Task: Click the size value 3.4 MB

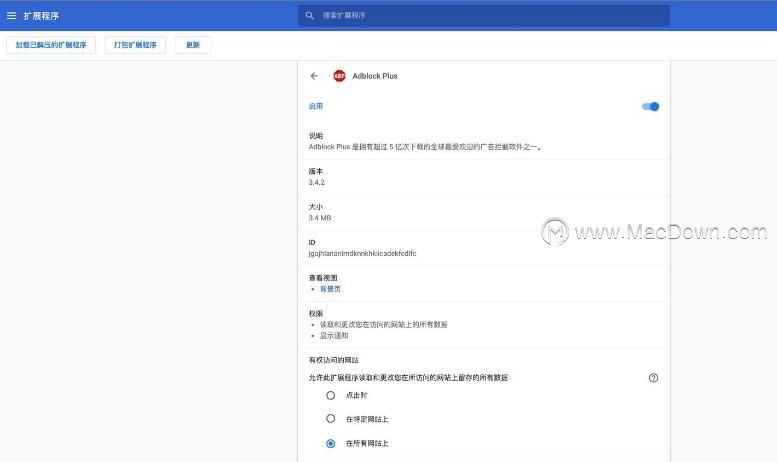Action: (320, 218)
